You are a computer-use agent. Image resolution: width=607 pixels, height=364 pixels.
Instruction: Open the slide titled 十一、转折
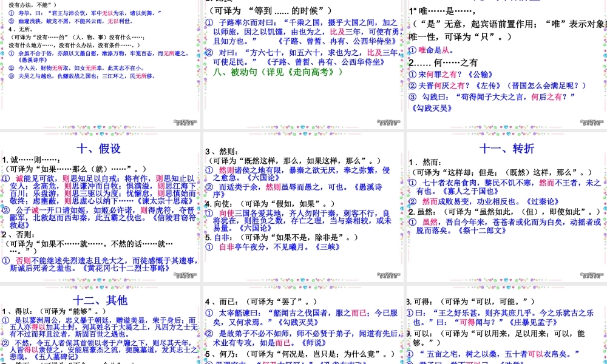pyautogui.click(x=507, y=207)
